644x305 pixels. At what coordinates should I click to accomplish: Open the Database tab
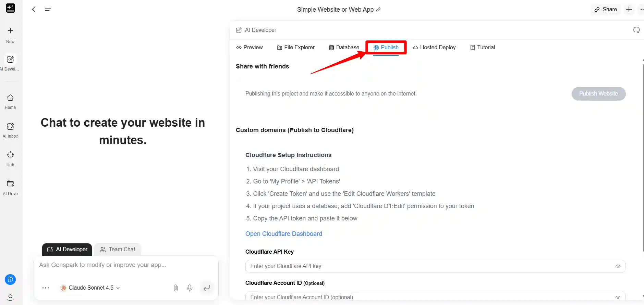344,47
